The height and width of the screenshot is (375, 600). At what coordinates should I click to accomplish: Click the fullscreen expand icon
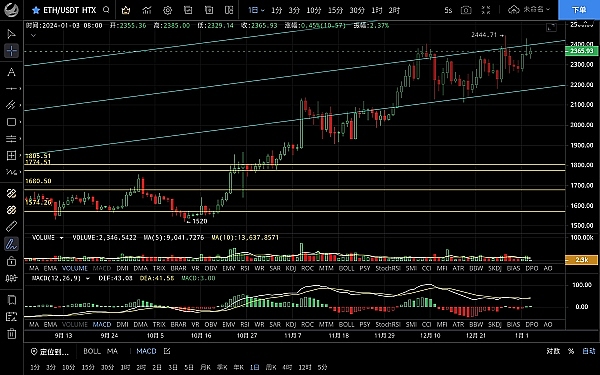(486, 10)
